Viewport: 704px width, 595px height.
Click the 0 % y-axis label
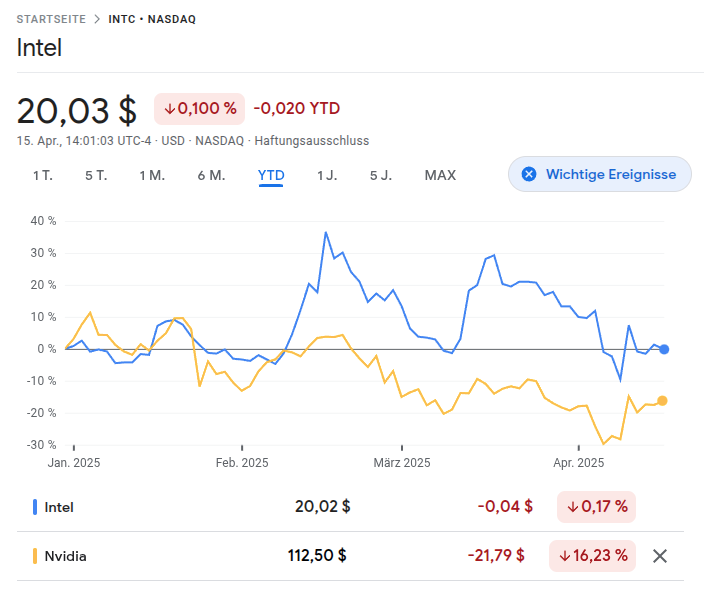click(47, 349)
